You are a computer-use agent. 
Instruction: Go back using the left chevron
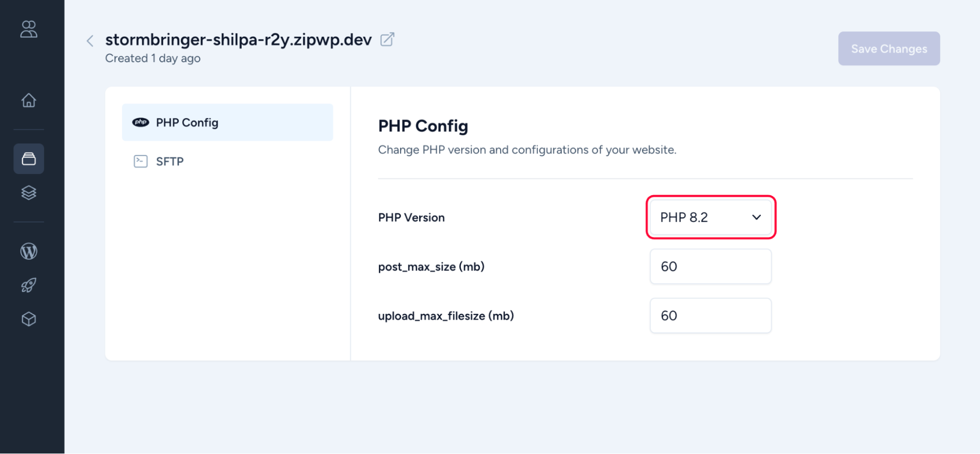click(90, 41)
